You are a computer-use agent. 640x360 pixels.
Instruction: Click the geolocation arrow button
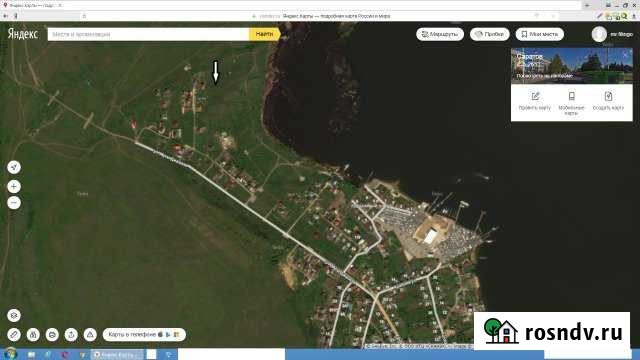14,167
